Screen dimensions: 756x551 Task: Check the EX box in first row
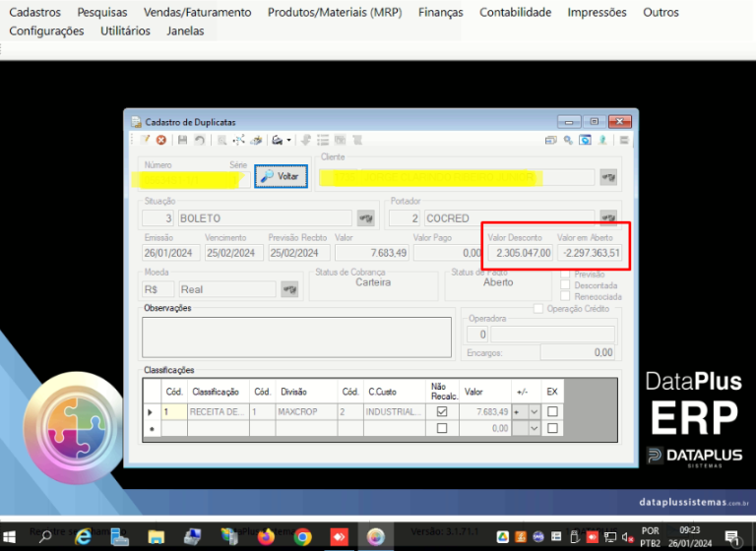552,411
